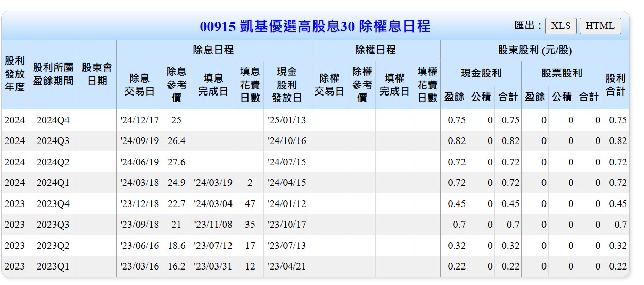Click ex-dividend date '23/03/16

(x=140, y=266)
